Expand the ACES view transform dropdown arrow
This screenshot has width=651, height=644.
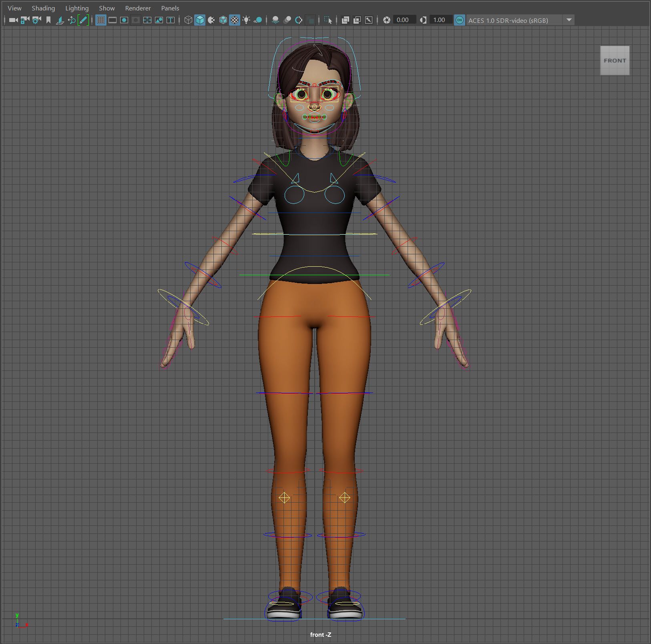click(569, 20)
